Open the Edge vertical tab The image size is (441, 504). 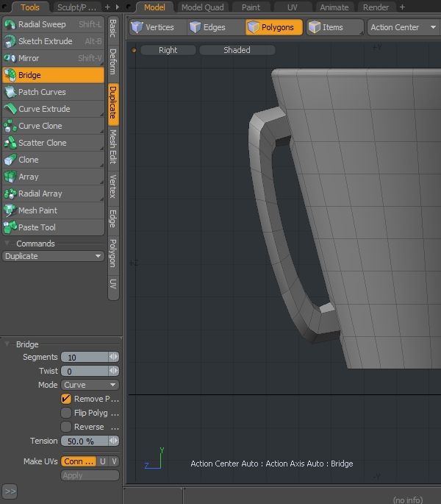coord(113,219)
